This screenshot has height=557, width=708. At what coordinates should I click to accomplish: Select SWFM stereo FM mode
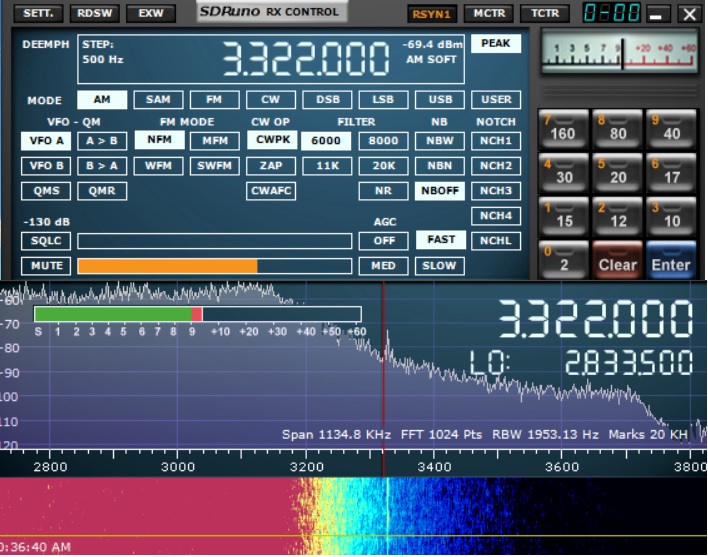pos(214,166)
